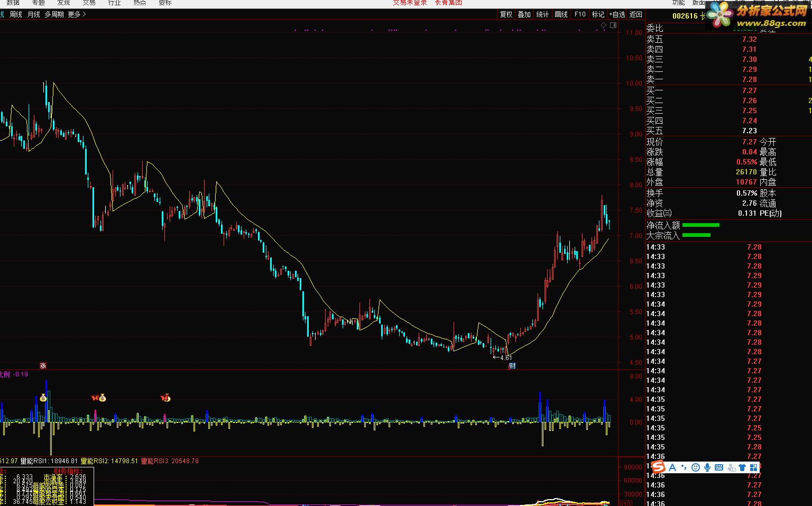Click the diamond icon above price axis
Viewport: 812px width, 506px height.
[603, 25]
